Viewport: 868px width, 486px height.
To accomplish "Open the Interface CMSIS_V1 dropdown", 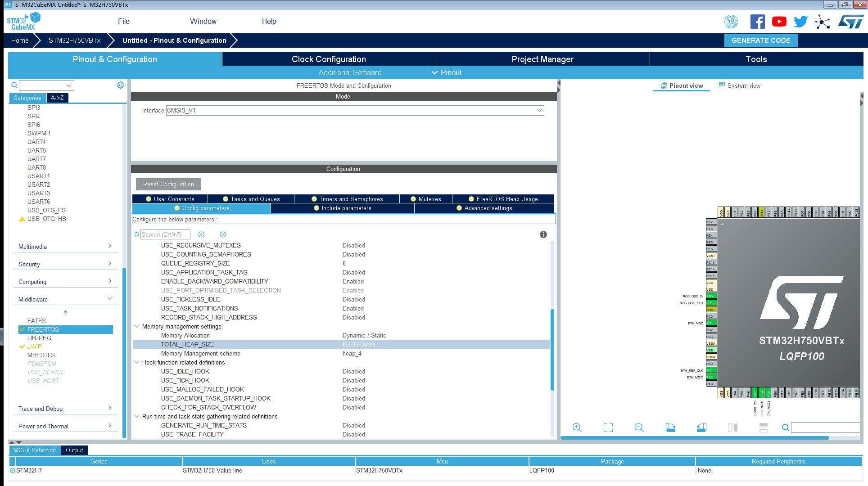I will 539,110.
